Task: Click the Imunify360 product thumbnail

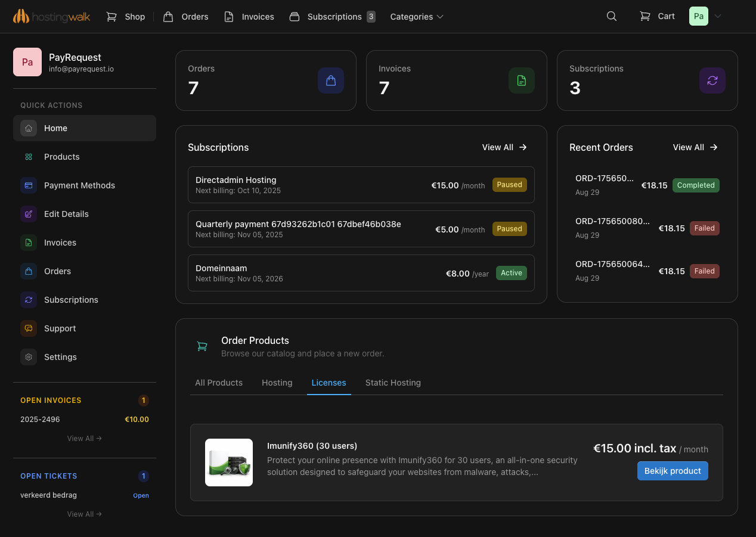Action: click(229, 462)
